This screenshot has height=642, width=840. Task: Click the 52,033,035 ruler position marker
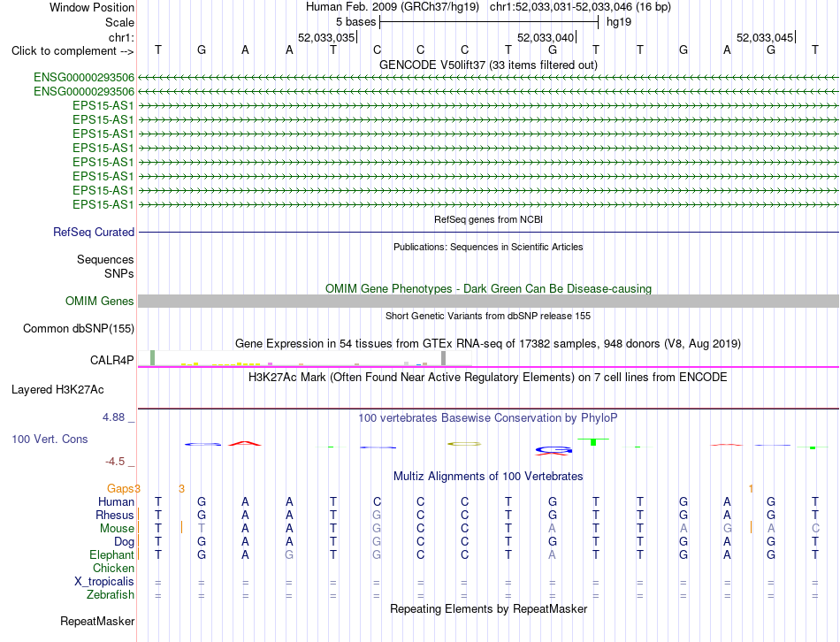point(327,37)
